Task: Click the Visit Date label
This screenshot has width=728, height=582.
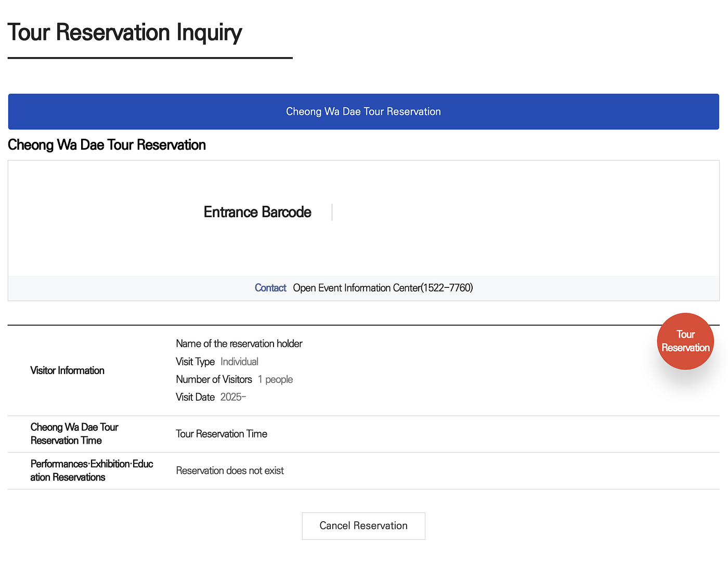Action: pyautogui.click(x=196, y=397)
